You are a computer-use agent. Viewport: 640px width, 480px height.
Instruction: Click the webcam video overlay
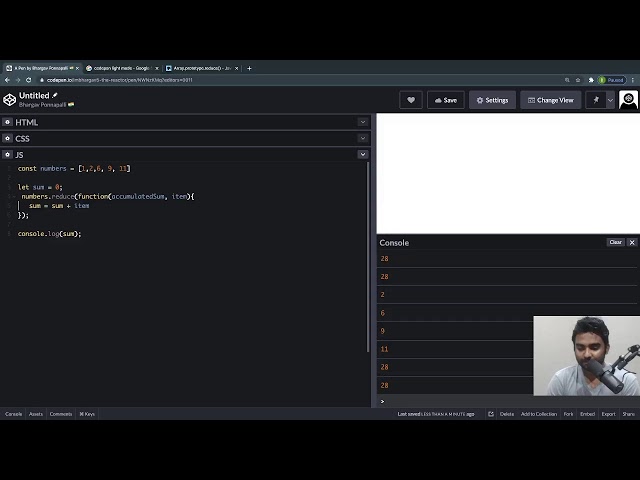click(587, 356)
